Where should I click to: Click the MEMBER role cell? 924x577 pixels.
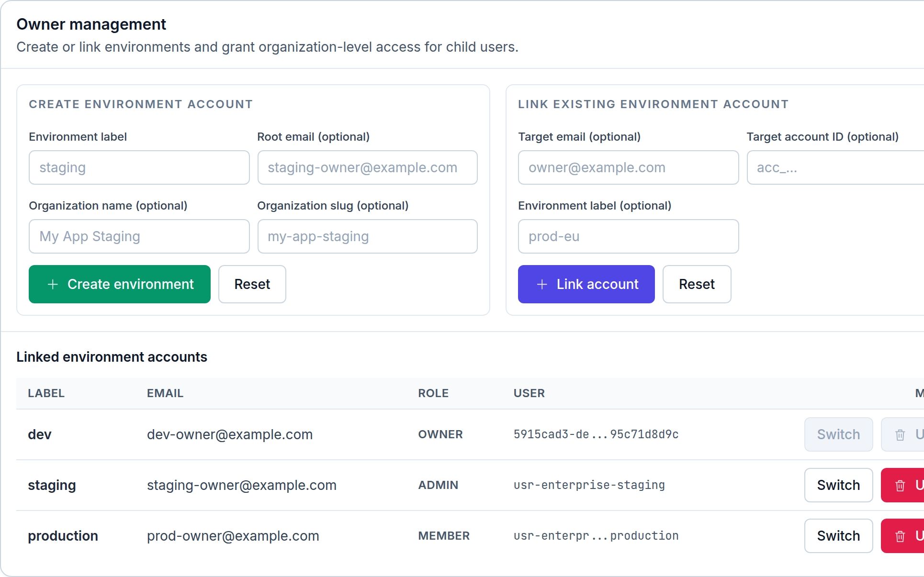[444, 536]
